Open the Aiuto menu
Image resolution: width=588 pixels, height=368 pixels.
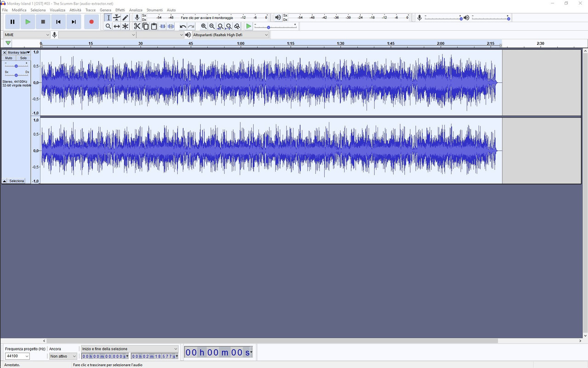click(x=171, y=10)
